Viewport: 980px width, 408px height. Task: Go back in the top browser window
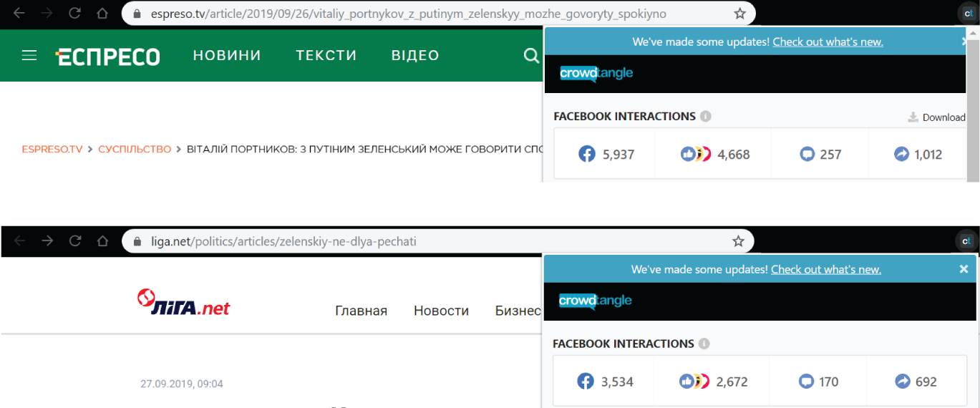tap(19, 14)
